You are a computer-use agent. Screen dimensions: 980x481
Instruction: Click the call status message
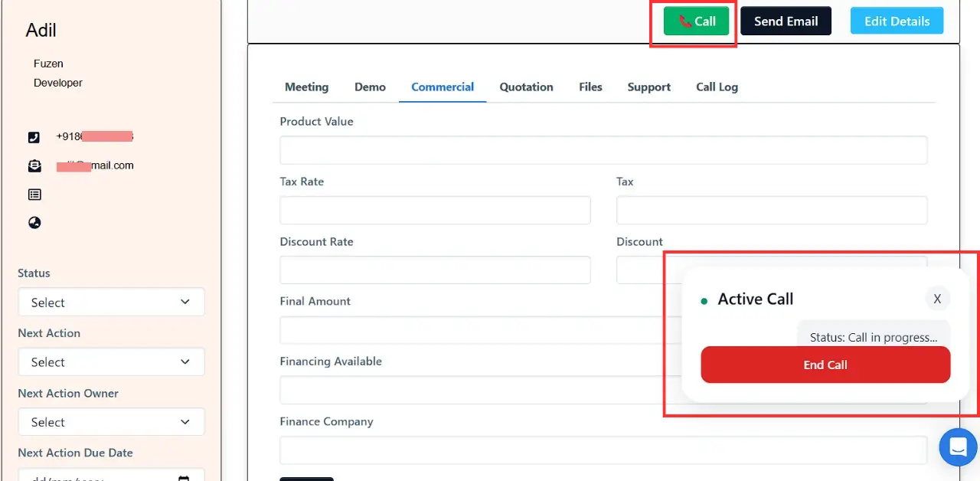tap(874, 336)
